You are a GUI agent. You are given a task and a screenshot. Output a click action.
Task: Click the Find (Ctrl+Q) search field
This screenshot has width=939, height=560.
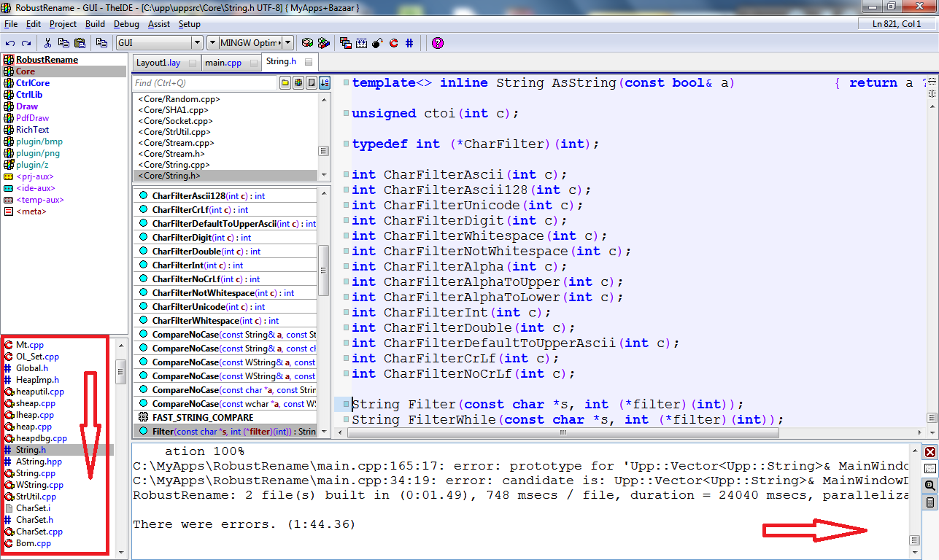pyautogui.click(x=204, y=83)
